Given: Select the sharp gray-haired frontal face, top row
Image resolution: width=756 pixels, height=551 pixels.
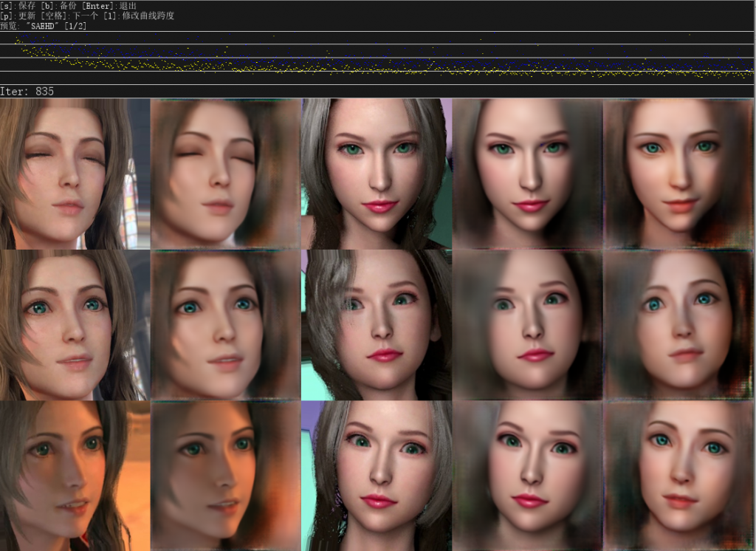Looking at the screenshot, I should pos(377,174).
